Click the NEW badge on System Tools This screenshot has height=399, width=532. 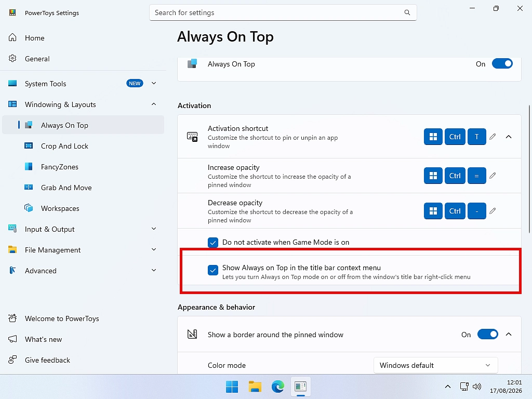pos(135,83)
